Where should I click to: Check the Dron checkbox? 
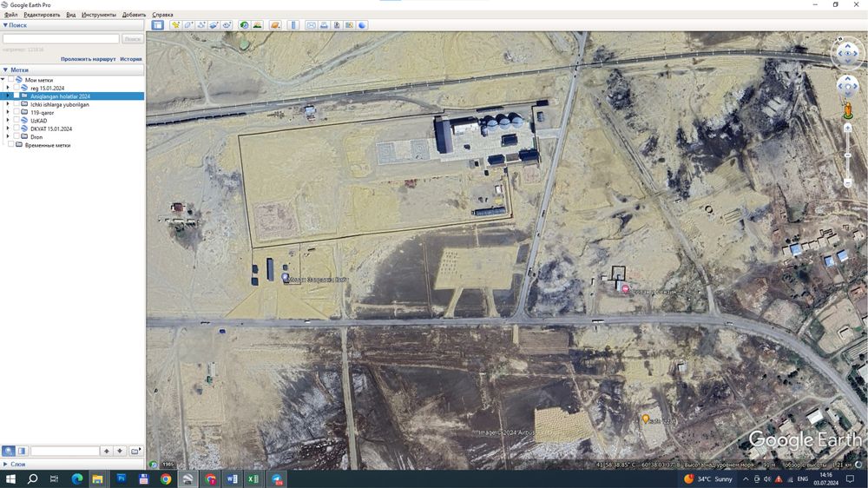point(16,136)
